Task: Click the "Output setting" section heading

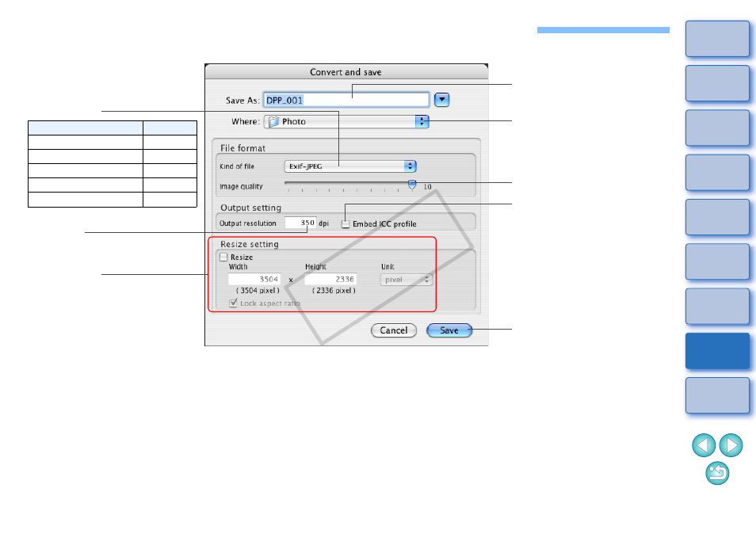Action: (250, 208)
